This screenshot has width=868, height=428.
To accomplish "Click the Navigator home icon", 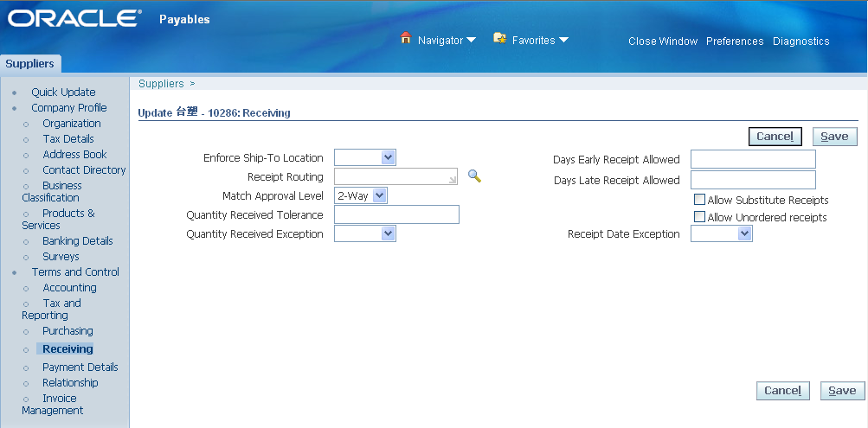I will coord(406,38).
